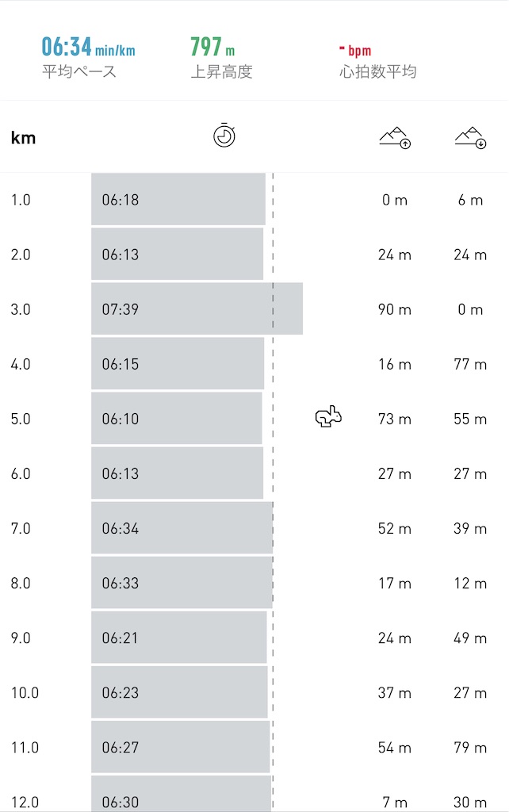
Task: Tap the 90 m ascent value in km 3.0
Action: tap(395, 310)
